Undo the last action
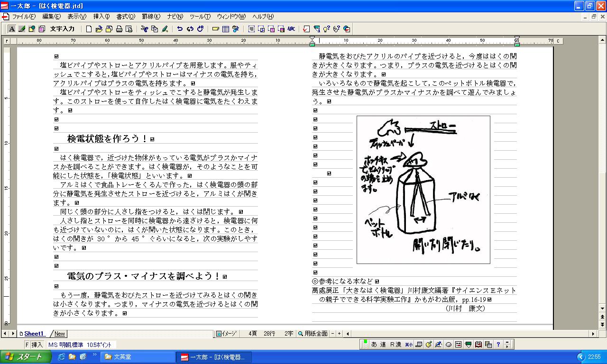This screenshot has width=607, height=364. click(x=180, y=29)
